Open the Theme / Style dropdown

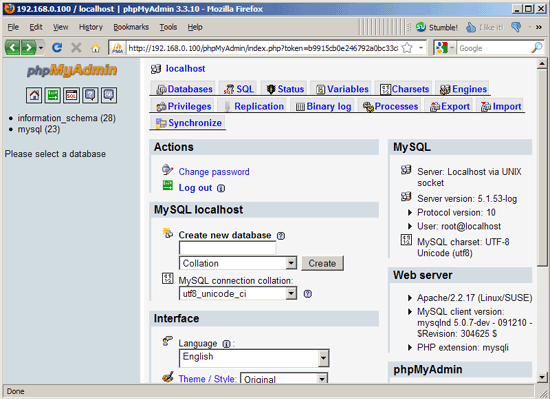284,379
